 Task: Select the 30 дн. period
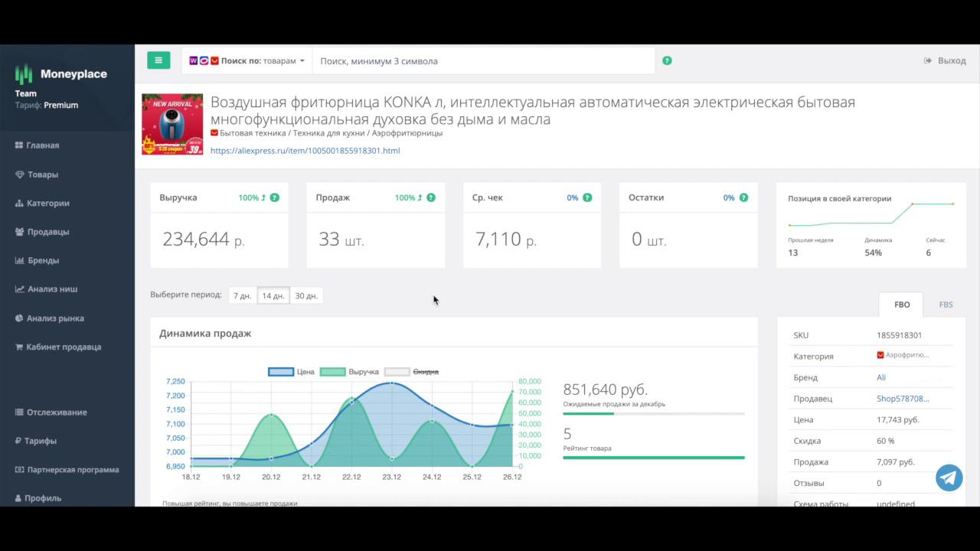(306, 295)
